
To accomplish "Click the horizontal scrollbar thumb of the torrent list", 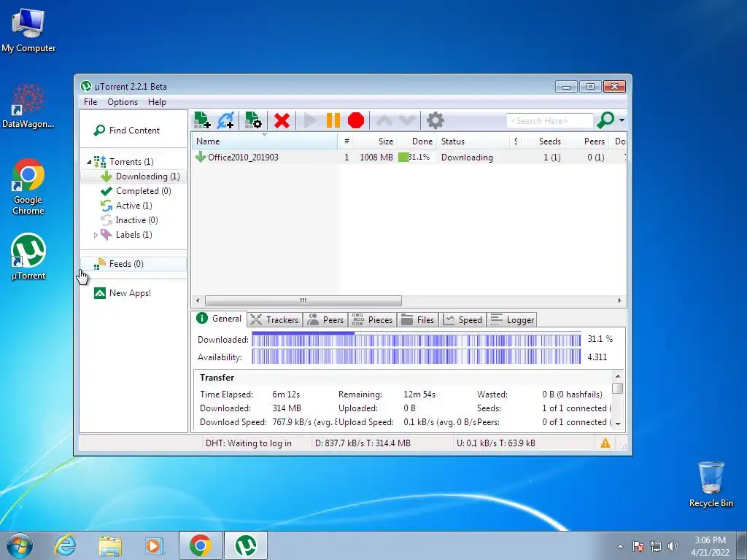I will 303,300.
